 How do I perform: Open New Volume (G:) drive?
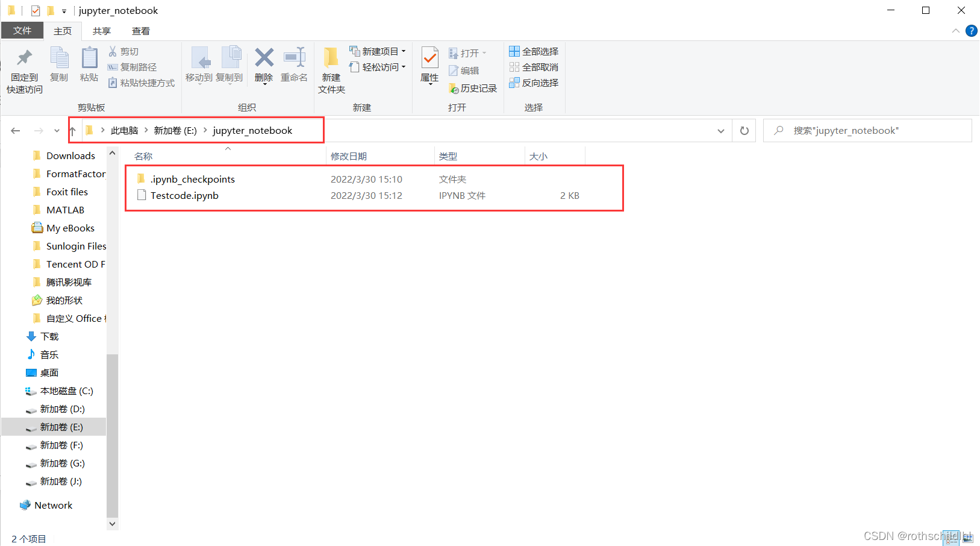(62, 463)
